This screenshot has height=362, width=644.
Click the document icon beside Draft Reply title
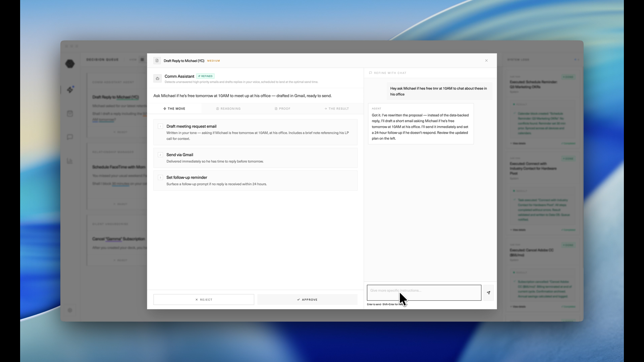tap(157, 61)
